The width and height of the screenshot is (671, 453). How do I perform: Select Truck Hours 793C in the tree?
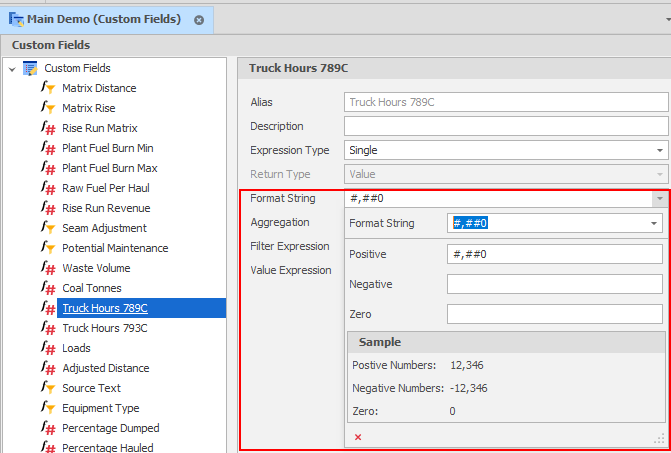pyautogui.click(x=105, y=328)
